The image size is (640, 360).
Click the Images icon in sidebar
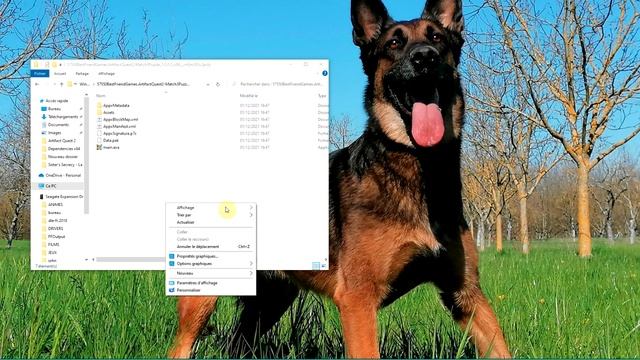pyautogui.click(x=44, y=133)
